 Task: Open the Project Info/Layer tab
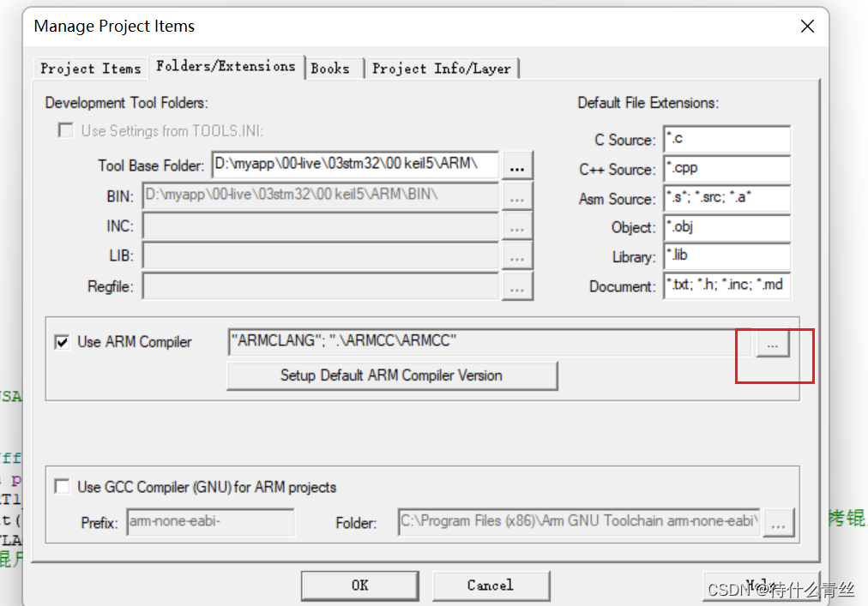pyautogui.click(x=442, y=69)
